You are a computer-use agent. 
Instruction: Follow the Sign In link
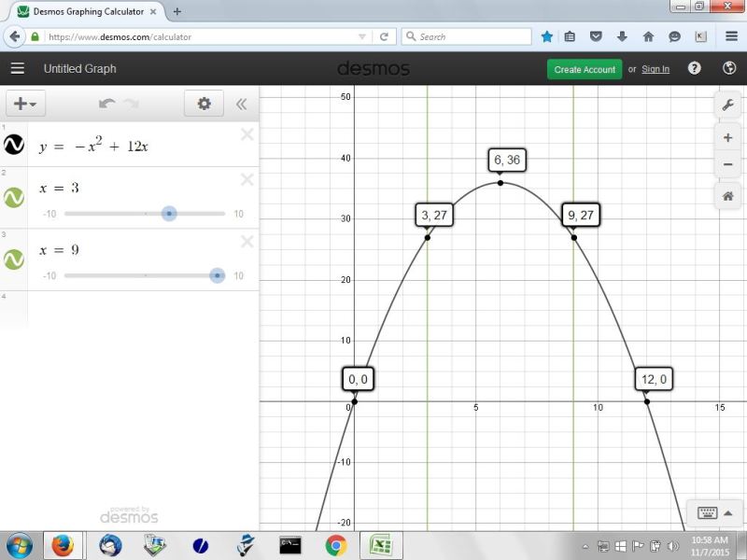coord(655,69)
